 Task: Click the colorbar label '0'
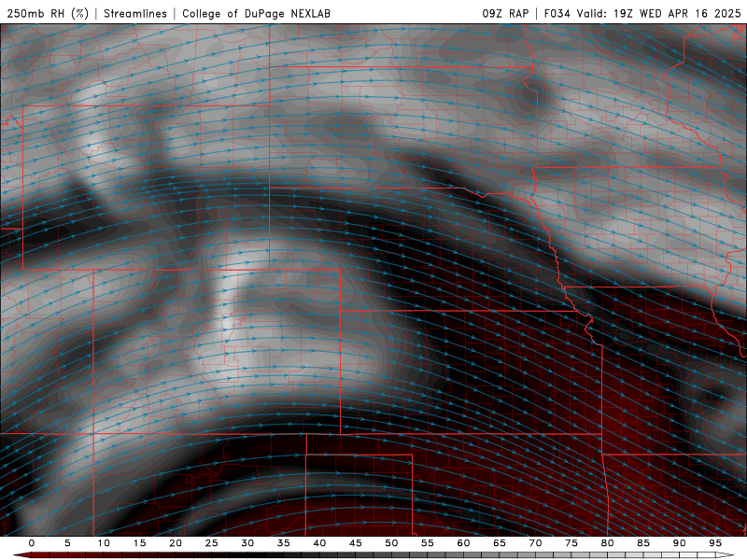pos(32,543)
